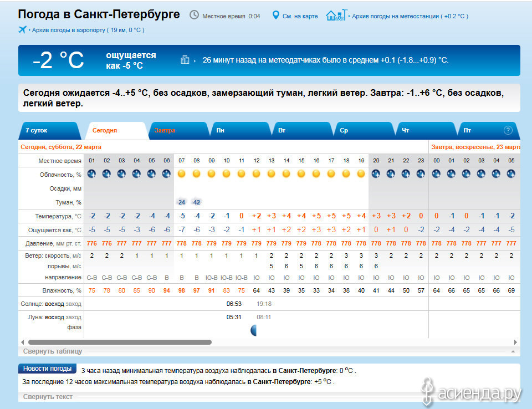Open См. на карте link

(300, 16)
